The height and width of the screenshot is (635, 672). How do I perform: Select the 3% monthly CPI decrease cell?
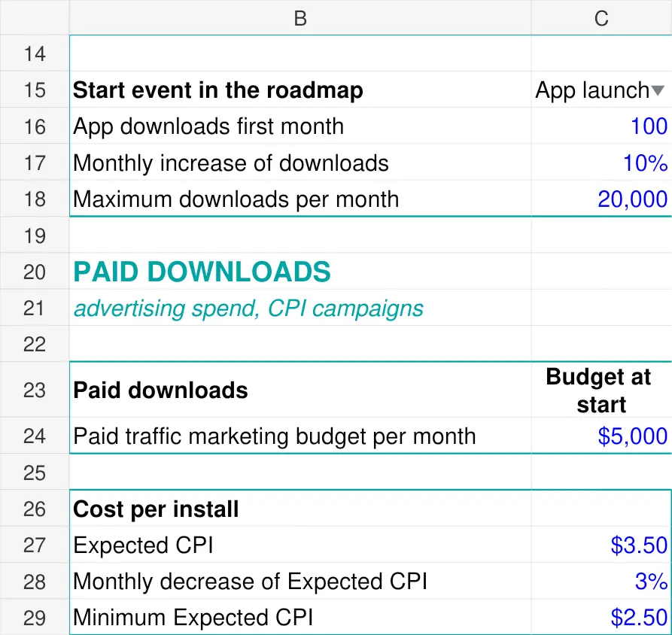pos(602,581)
